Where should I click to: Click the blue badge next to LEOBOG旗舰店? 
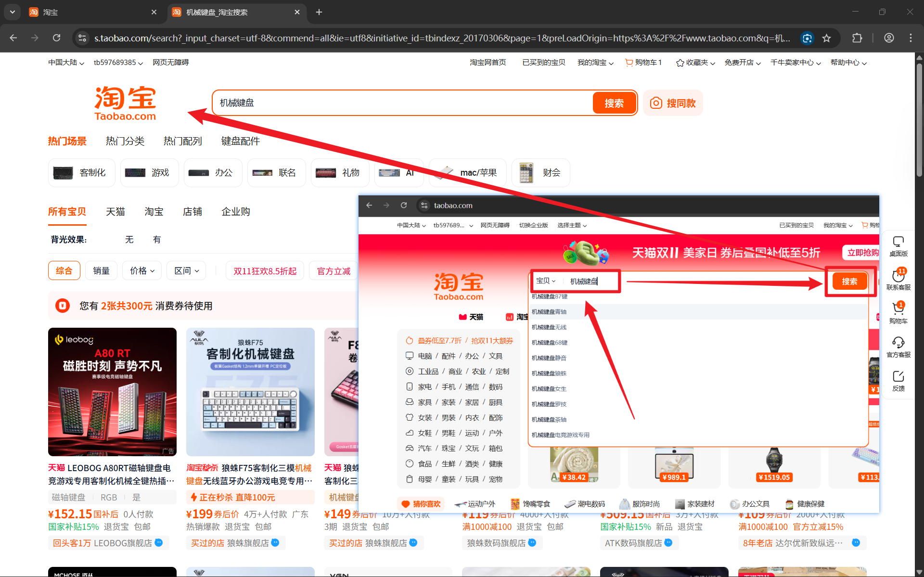(159, 543)
